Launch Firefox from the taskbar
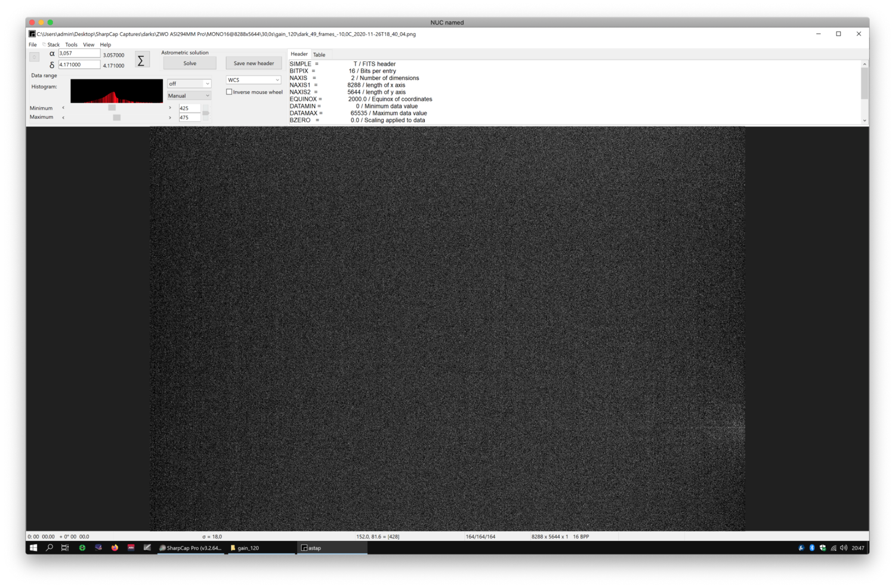Viewport: 895px width, 588px height. click(x=115, y=547)
